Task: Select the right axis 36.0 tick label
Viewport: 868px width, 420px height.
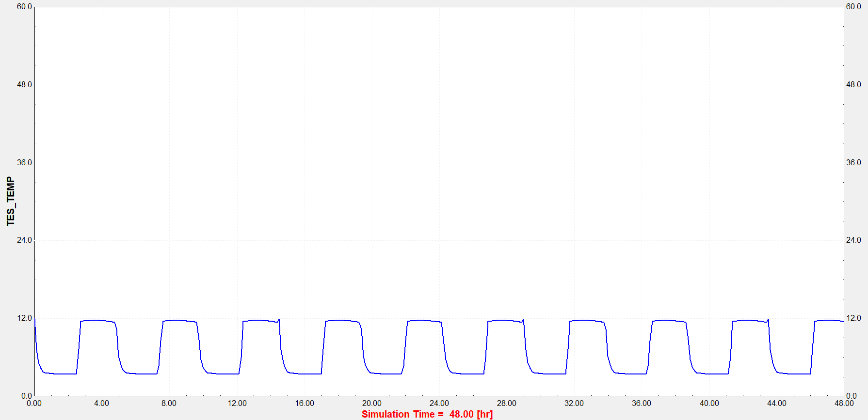Action: point(853,163)
